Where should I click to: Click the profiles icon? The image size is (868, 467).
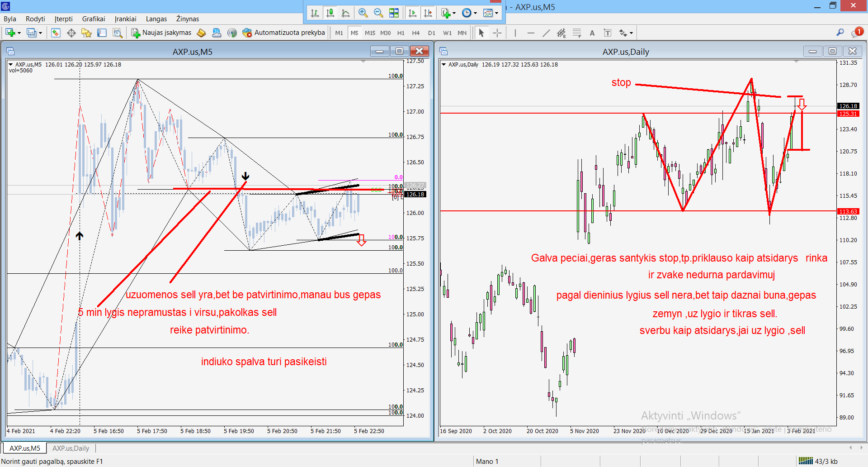click(31, 33)
